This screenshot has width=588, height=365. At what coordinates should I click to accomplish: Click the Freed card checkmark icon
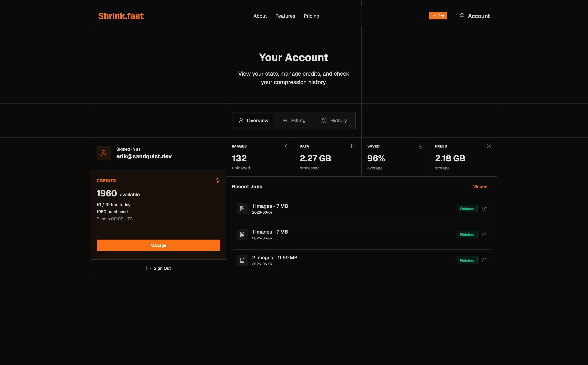(x=489, y=146)
